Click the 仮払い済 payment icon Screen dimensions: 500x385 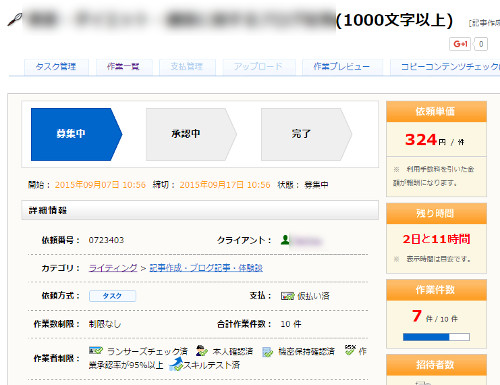click(x=287, y=296)
